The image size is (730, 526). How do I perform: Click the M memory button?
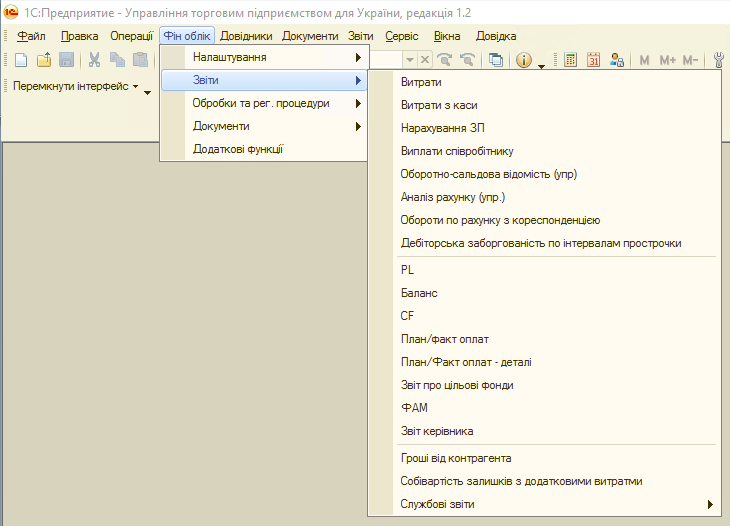coord(644,60)
